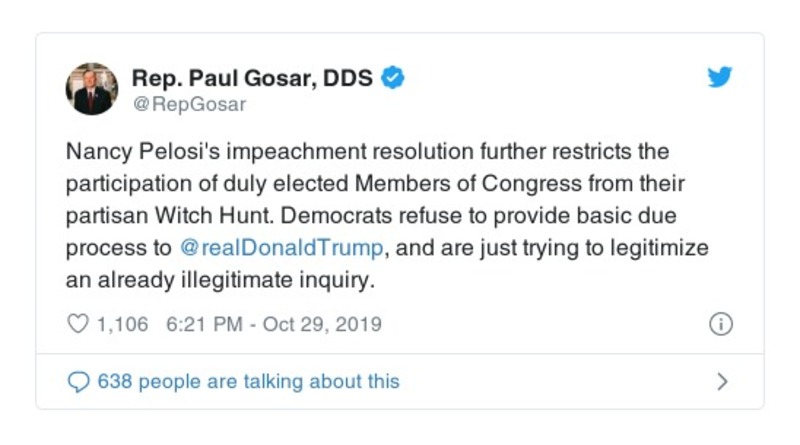
Task: Click the reply speech bubble icon
Action: point(77,381)
